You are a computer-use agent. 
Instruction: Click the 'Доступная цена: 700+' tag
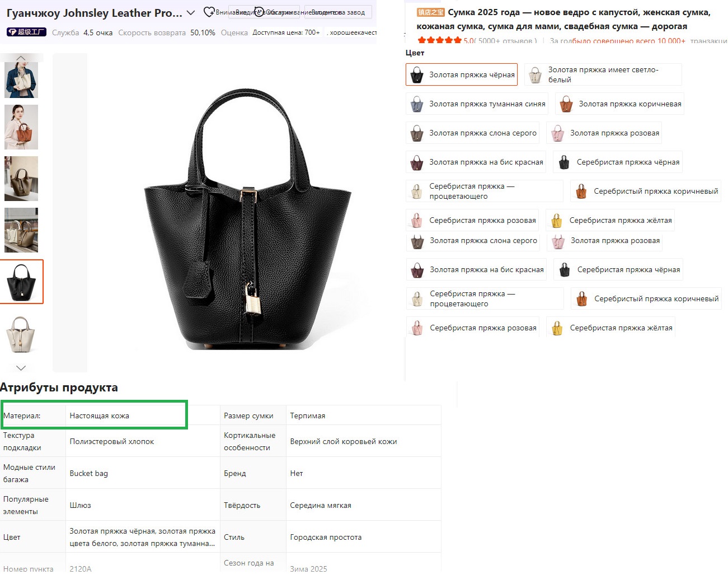click(286, 32)
